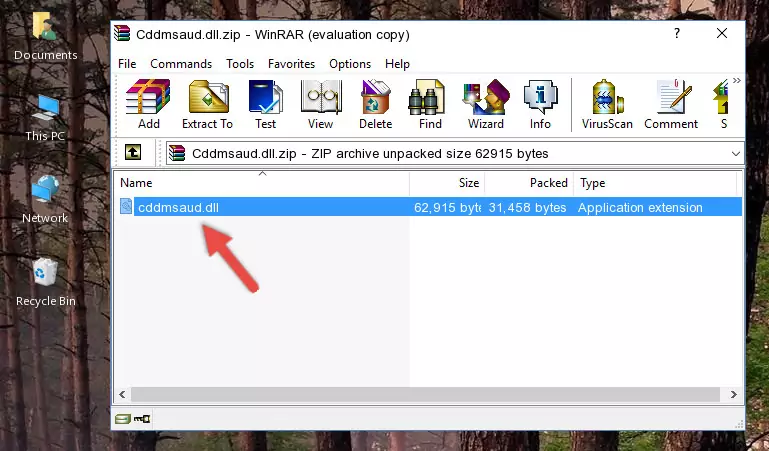Screen dimensions: 769x451
Task: Open the Extract To tool
Action: click(x=207, y=104)
